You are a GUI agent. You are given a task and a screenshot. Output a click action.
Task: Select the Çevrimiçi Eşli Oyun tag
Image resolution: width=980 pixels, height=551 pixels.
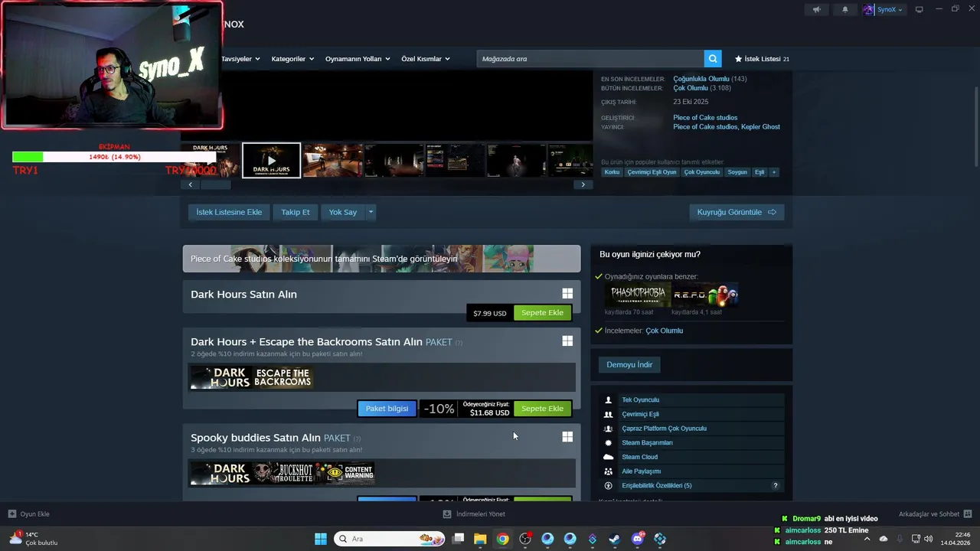[652, 172]
